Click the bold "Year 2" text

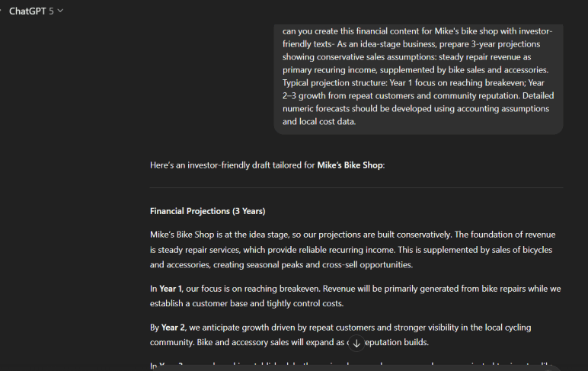tap(174, 328)
